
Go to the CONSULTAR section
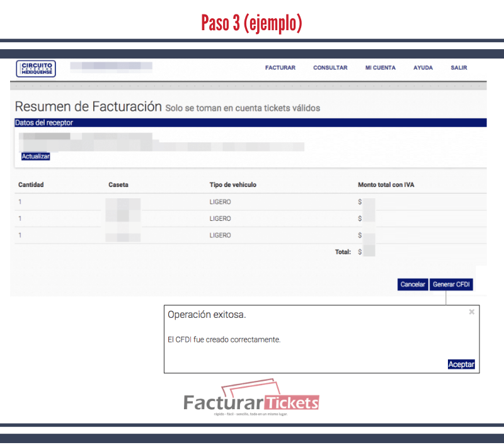(x=329, y=67)
